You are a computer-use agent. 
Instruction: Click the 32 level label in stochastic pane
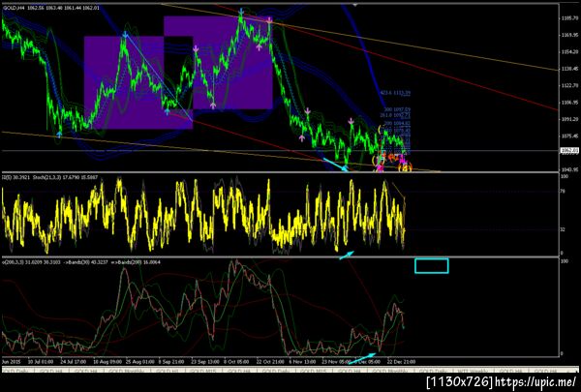[563, 229]
